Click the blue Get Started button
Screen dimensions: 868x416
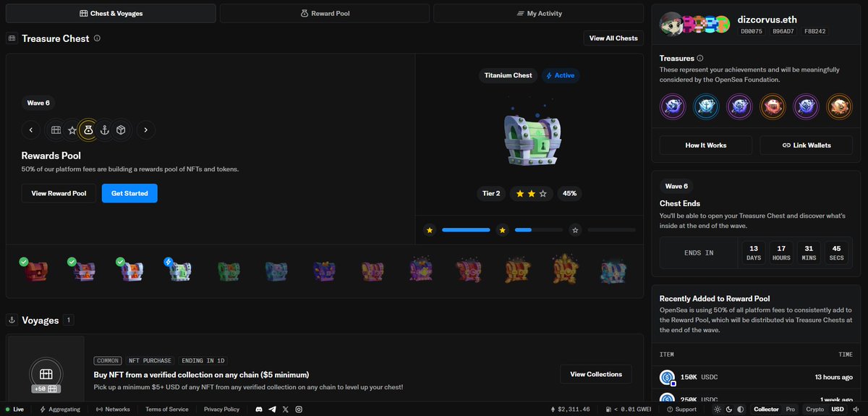pos(129,193)
